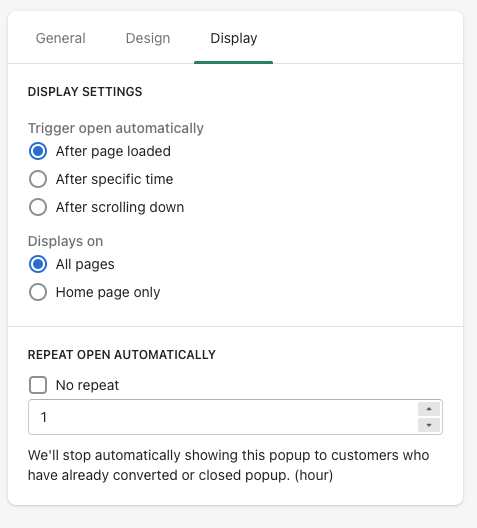Tick the No repeat checkbox box
The image size is (477, 528).
pyautogui.click(x=38, y=385)
